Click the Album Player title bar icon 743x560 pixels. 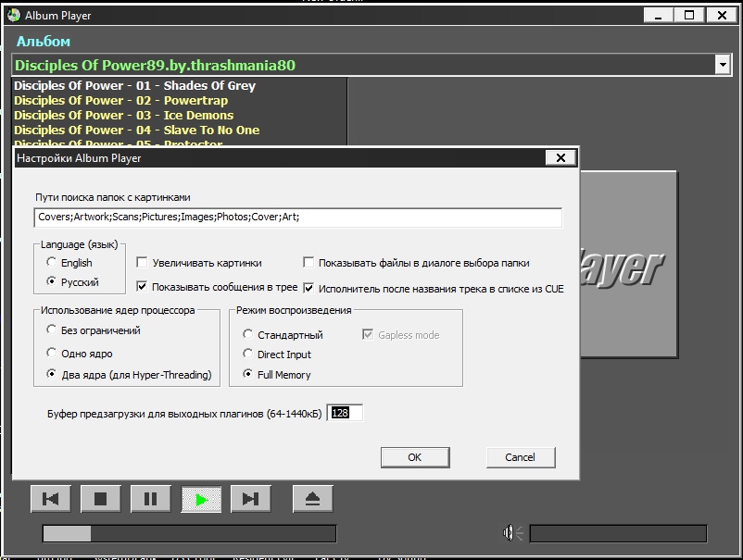tap(14, 15)
